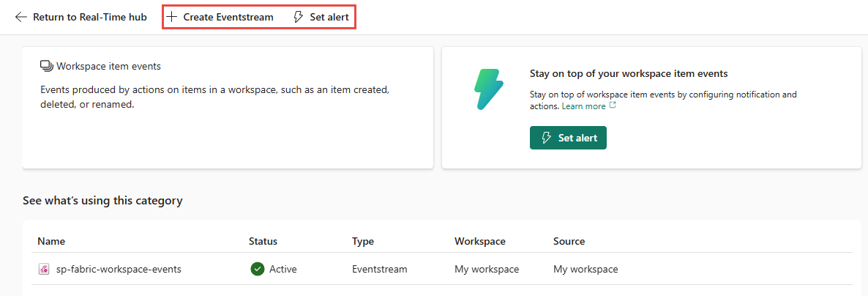Click the lightning icon in the top toolbar

tap(298, 17)
